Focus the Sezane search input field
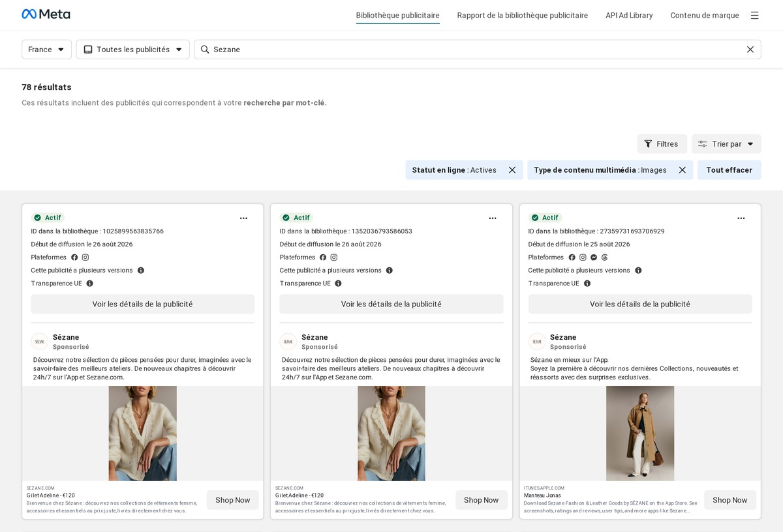The image size is (783, 532). 478,50
